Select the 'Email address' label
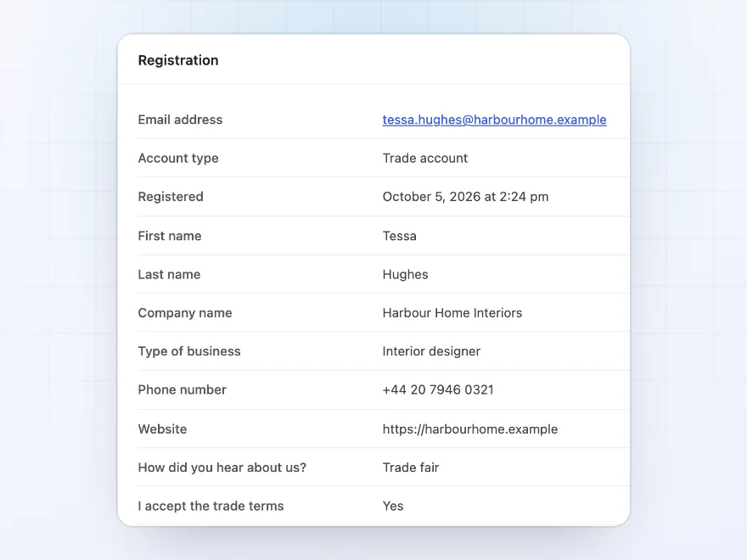The width and height of the screenshot is (747, 560). click(x=180, y=120)
